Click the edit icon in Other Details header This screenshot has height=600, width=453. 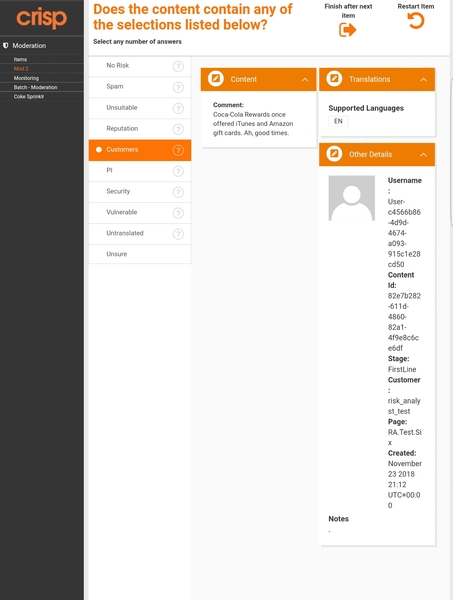pyautogui.click(x=334, y=154)
